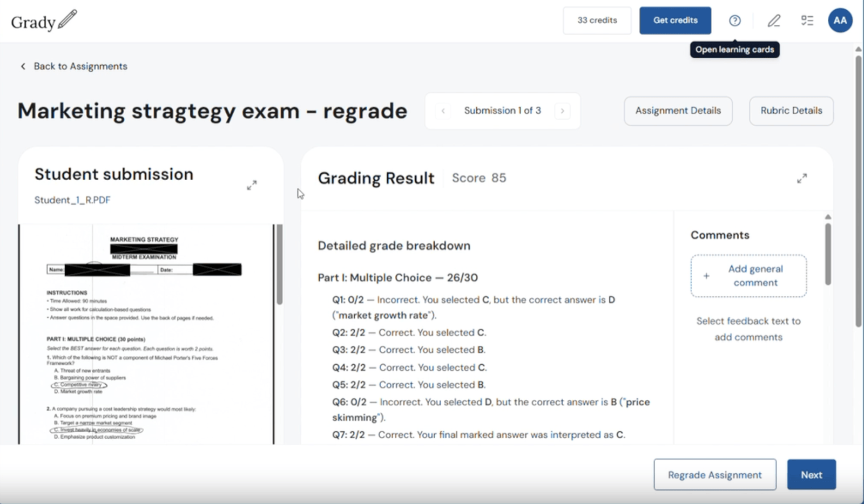Click the pencil edit icon in header
Image resolution: width=864 pixels, height=504 pixels.
click(x=774, y=21)
